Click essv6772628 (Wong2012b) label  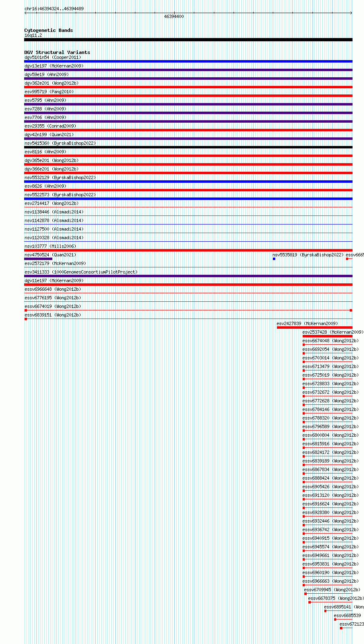[330, 401]
